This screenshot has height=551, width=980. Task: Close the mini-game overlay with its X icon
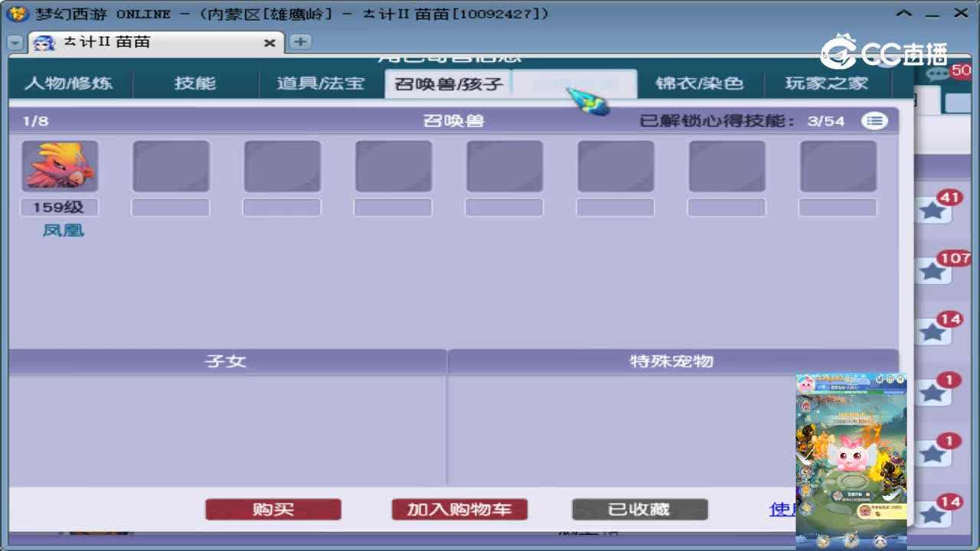tap(900, 379)
